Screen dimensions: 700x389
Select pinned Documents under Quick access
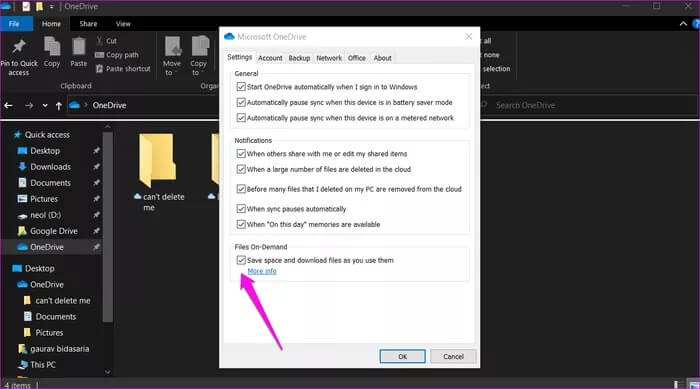click(50, 183)
